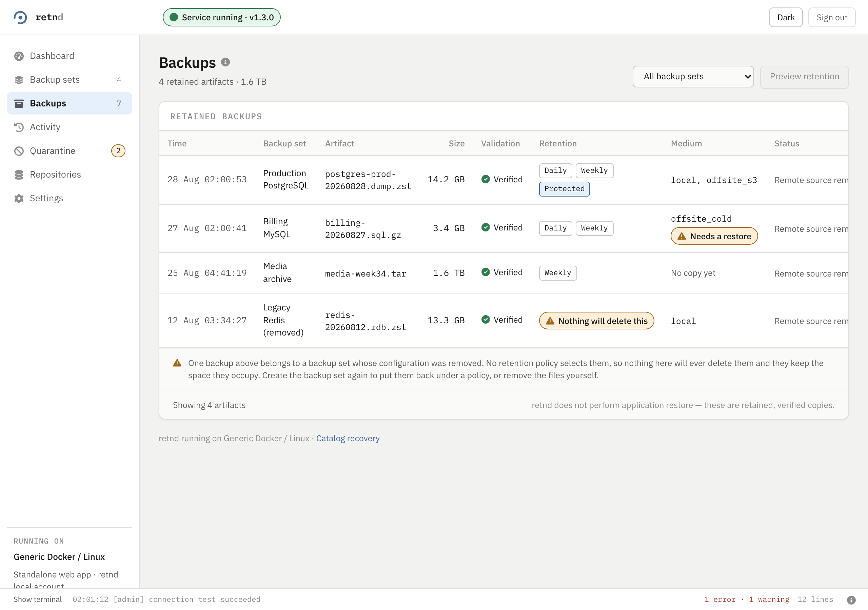
Task: Click timestamp 28 Aug 02:00:53
Action: [x=207, y=180]
